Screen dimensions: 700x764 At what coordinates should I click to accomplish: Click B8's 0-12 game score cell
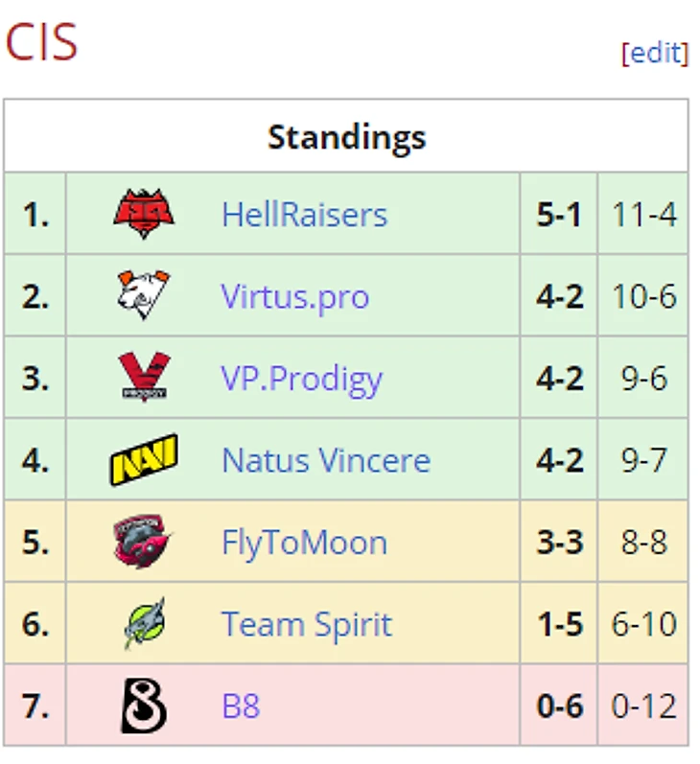[643, 706]
